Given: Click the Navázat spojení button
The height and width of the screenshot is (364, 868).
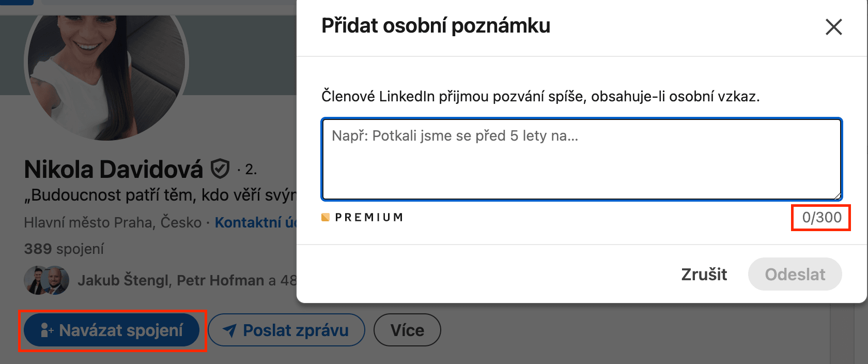Looking at the screenshot, I should (x=112, y=330).
